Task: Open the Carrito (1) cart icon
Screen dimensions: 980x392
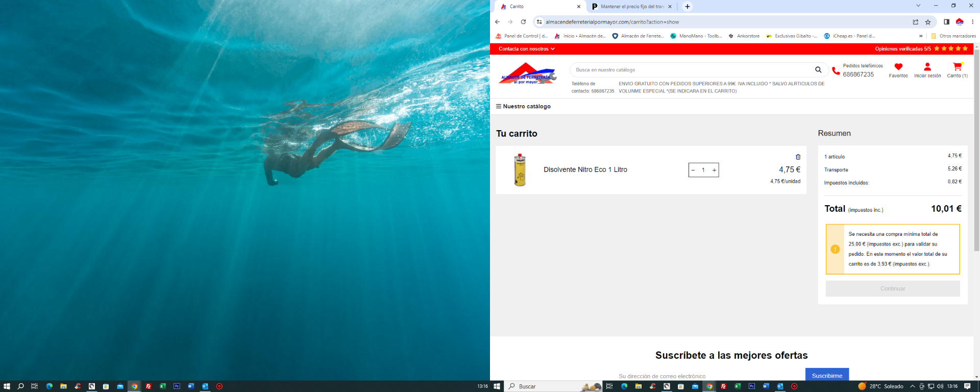Action: (x=958, y=70)
